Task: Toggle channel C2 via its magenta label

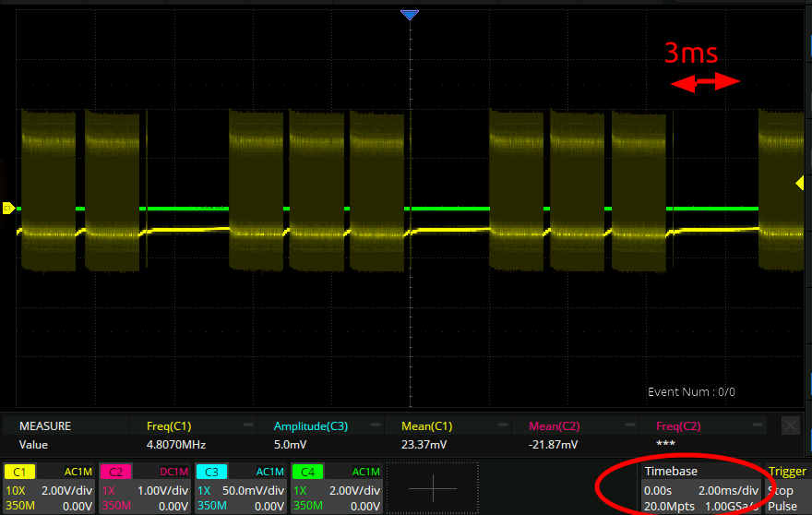Action: (115, 472)
